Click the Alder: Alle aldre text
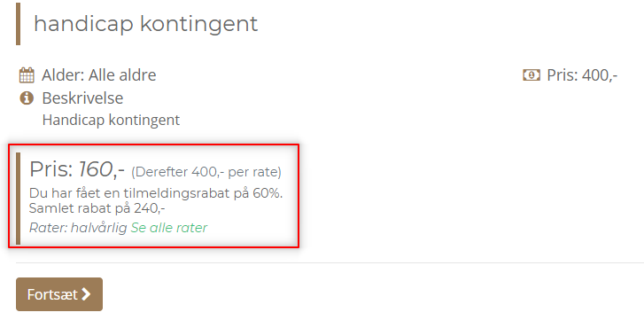 tap(99, 75)
